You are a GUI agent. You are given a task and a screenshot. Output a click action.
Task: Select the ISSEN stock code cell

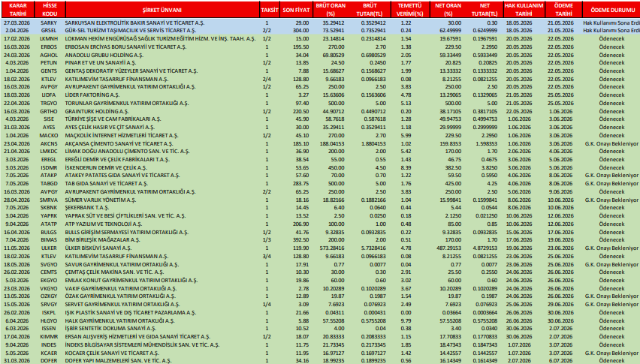click(49, 328)
